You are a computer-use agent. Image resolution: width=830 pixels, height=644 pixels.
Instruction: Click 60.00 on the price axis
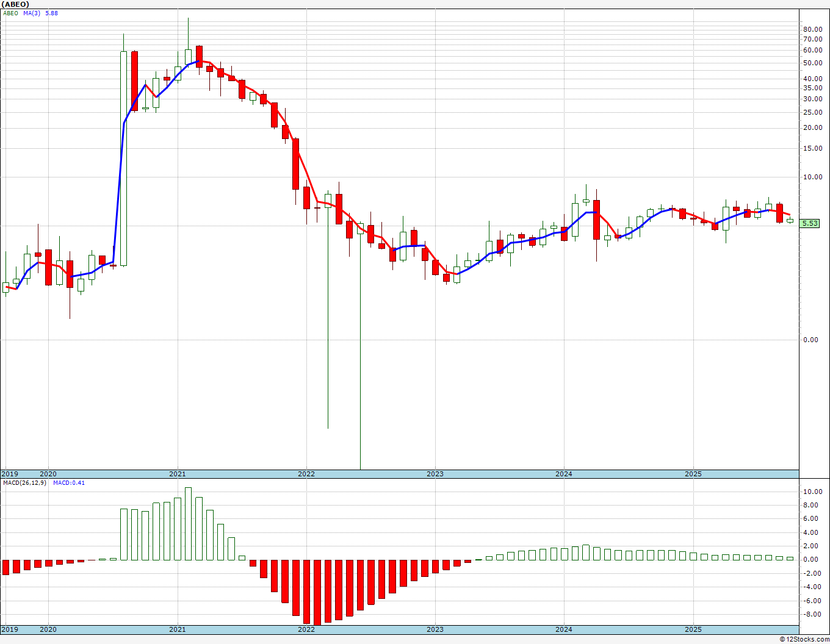pyautogui.click(x=812, y=50)
